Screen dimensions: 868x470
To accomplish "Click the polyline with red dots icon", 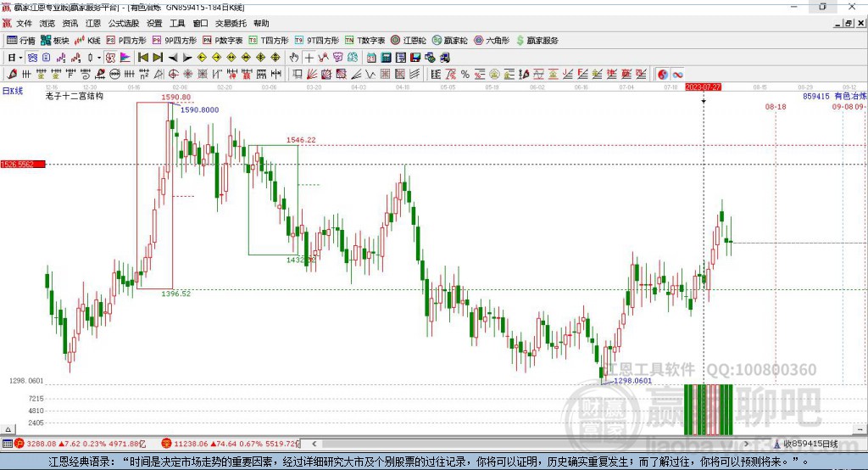I will point(323,58).
